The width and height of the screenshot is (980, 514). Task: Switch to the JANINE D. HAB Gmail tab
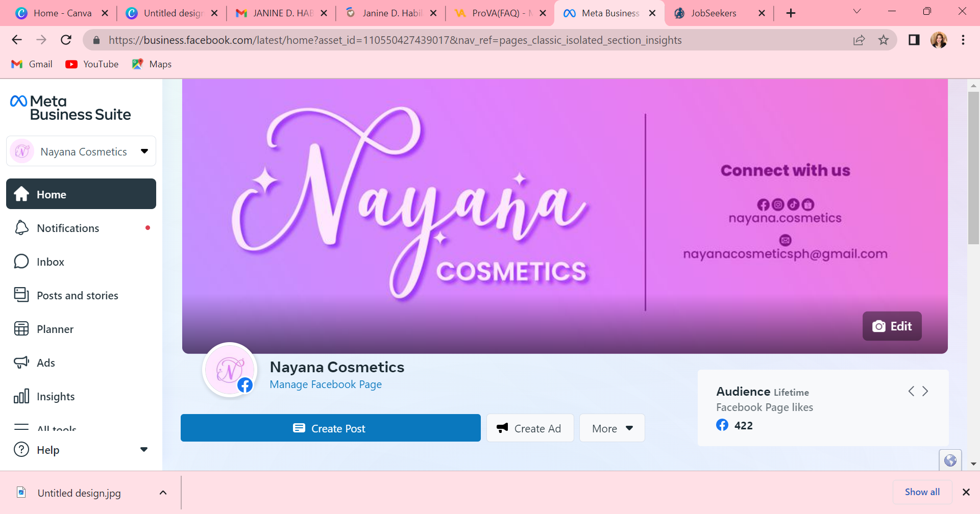click(x=282, y=13)
